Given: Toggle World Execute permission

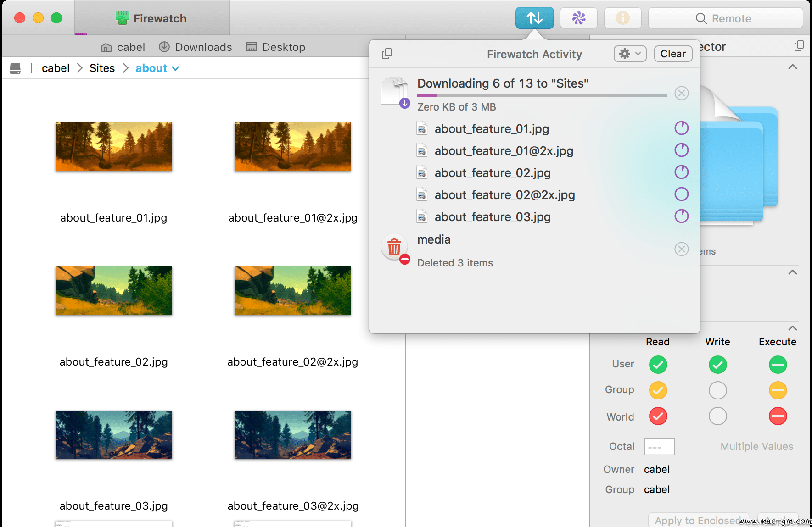Looking at the screenshot, I should (778, 416).
